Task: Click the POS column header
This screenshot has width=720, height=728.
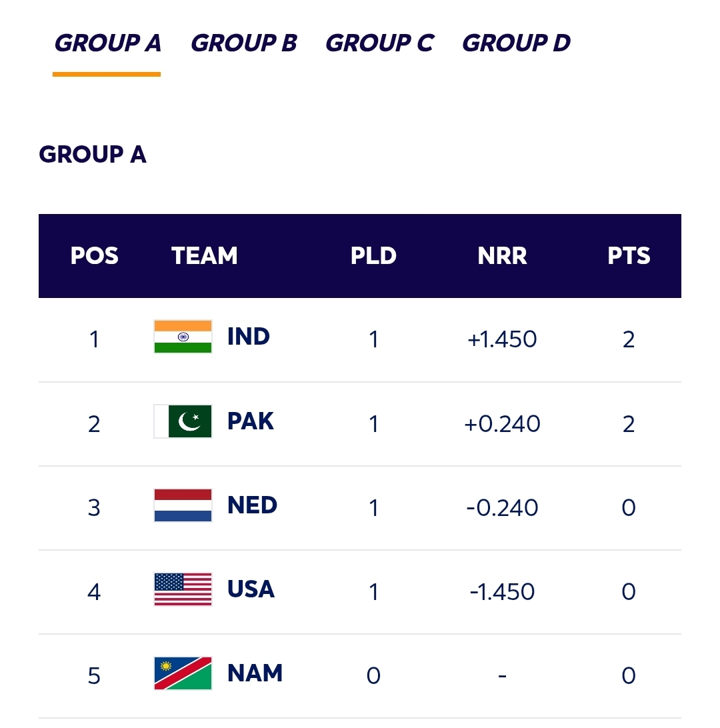Action: click(95, 255)
